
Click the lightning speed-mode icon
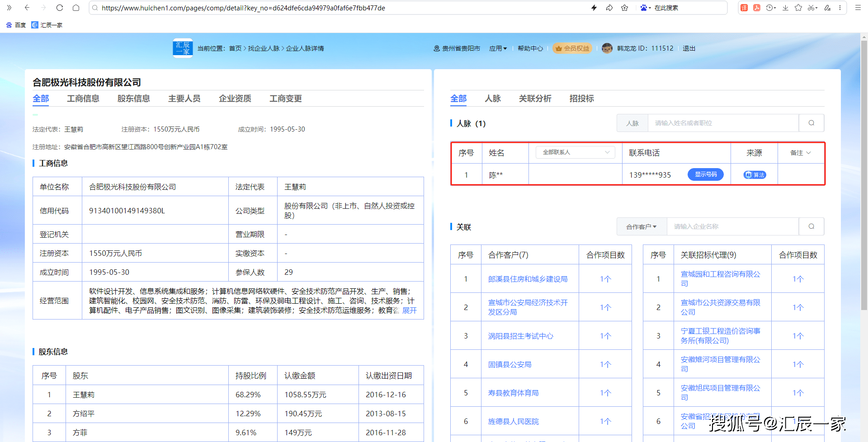pyautogui.click(x=594, y=8)
